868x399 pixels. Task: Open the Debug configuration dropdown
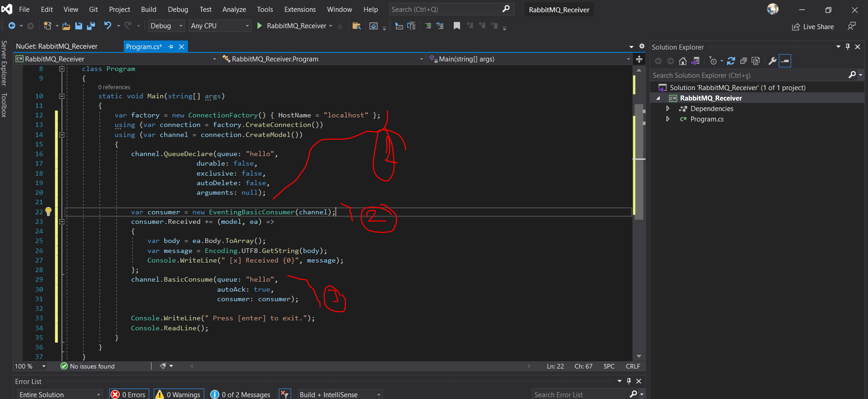(x=167, y=26)
